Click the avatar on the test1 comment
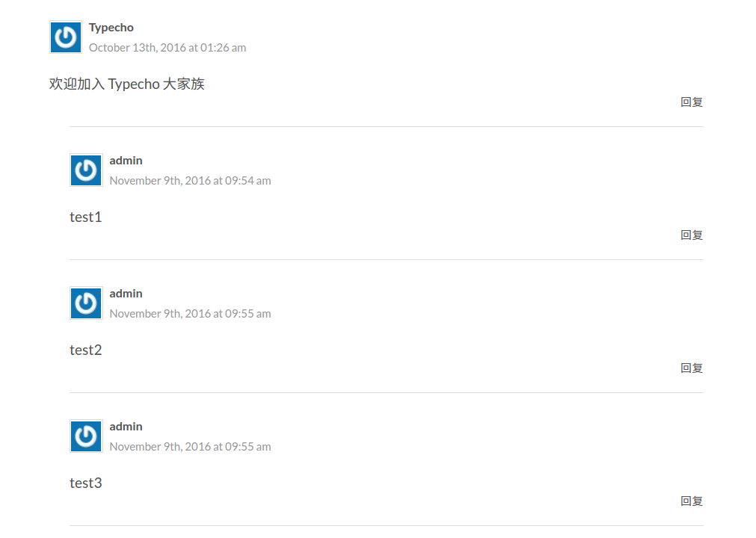The image size is (756, 538). [x=86, y=170]
